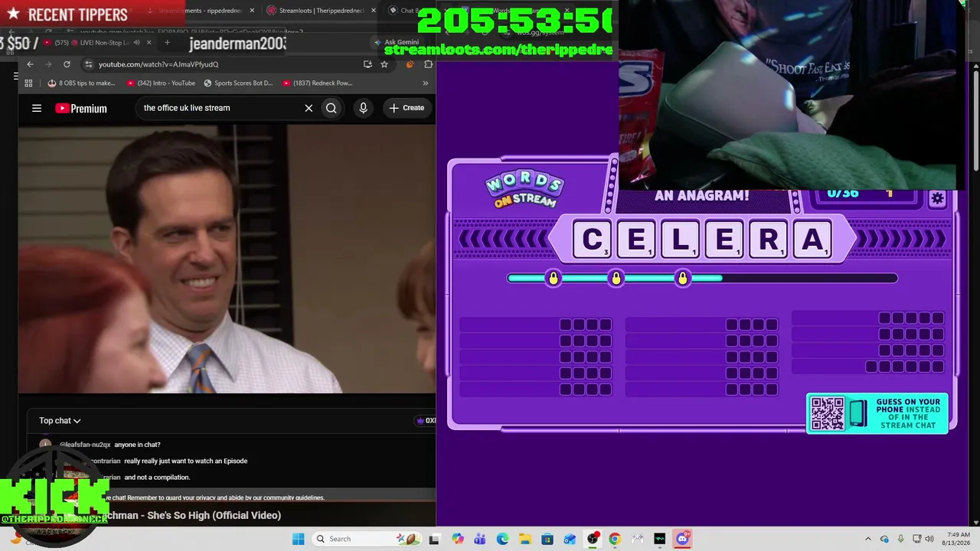The image size is (980, 551).
Task: Click the install app icon in address bar
Action: (x=368, y=64)
